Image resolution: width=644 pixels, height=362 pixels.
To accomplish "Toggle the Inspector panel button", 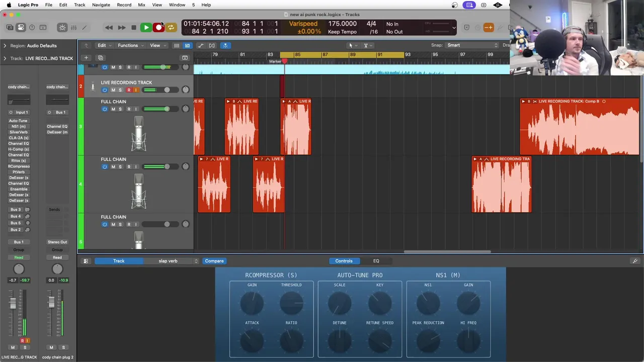I will coord(21,27).
